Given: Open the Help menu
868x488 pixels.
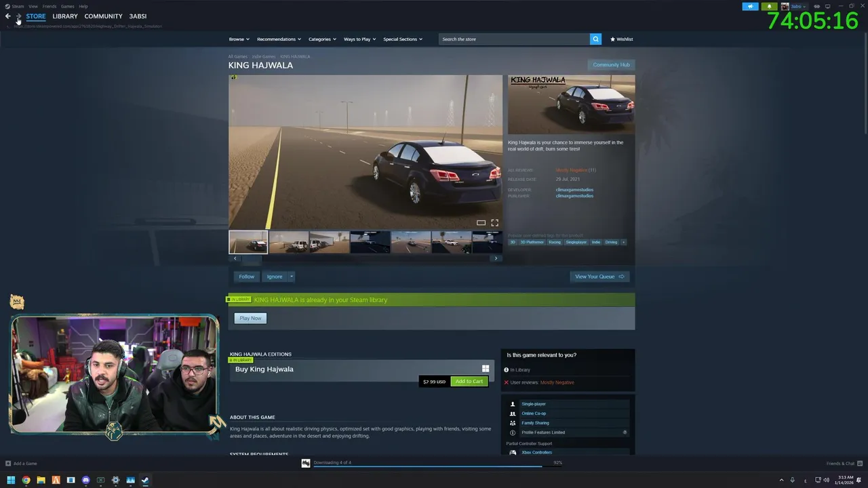Looking at the screenshot, I should click(83, 6).
